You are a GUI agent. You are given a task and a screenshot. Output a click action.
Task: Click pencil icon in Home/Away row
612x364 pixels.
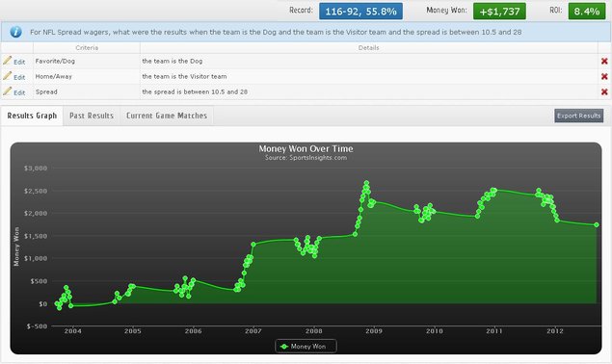coord(7,76)
